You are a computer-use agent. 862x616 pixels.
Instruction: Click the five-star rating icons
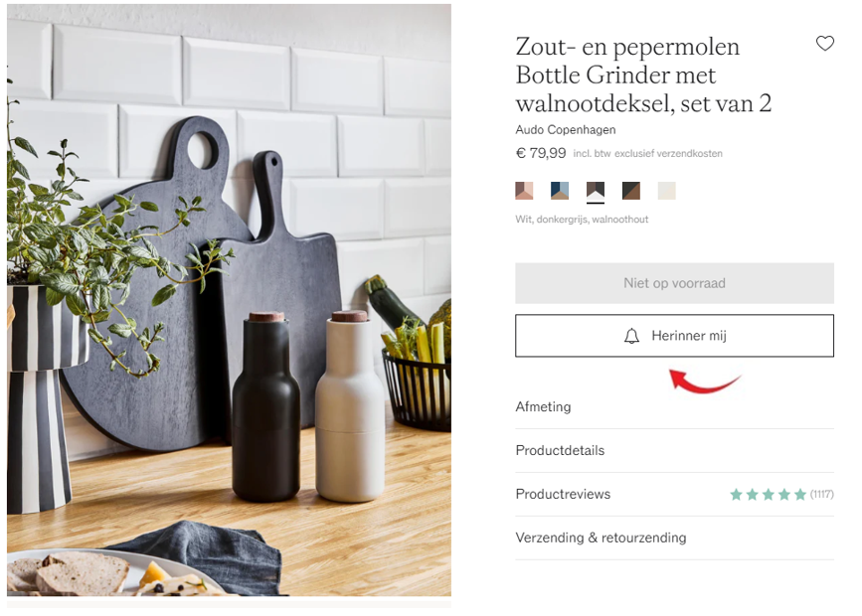(768, 495)
